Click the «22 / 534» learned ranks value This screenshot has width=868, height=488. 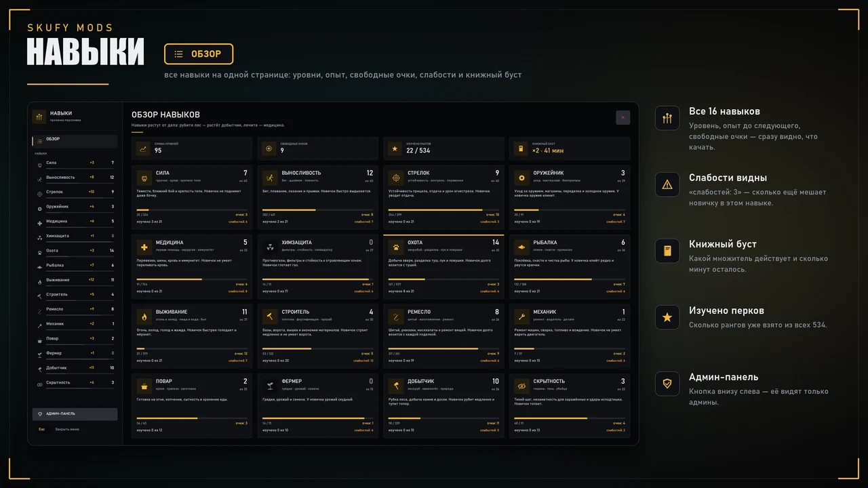pos(418,150)
